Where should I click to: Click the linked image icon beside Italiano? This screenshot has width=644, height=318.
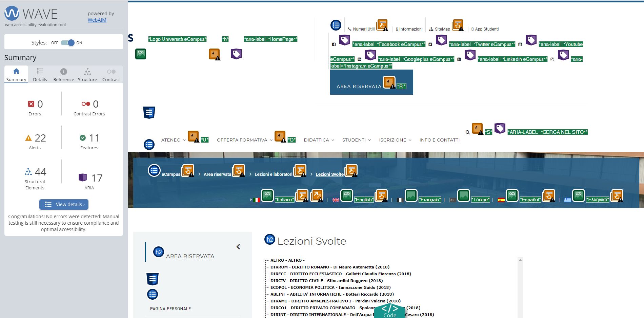tap(267, 195)
